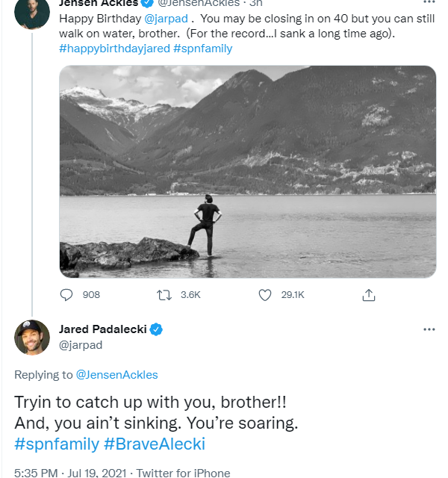448x478 pixels.
Task: Open the share tweet icon
Action: 368,295
